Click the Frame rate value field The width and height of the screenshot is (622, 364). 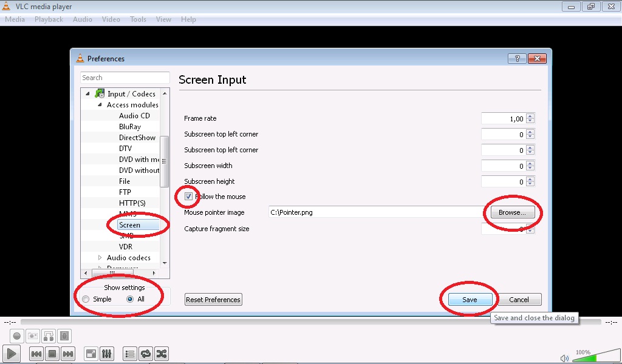coord(504,119)
